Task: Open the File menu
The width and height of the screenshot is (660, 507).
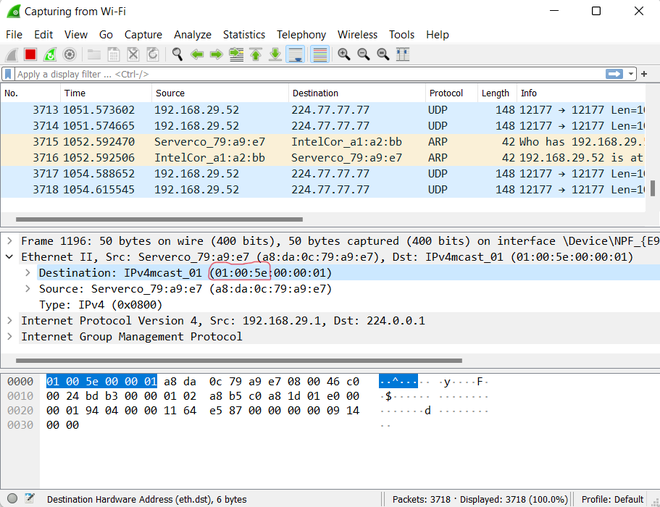Action: click(x=14, y=35)
